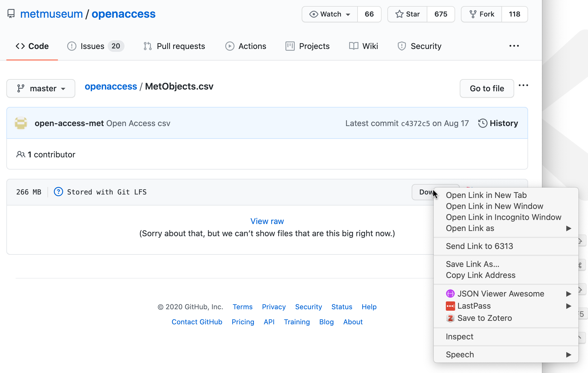Click the Save to Zotero icon
This screenshot has height=373, width=588.
[450, 318]
